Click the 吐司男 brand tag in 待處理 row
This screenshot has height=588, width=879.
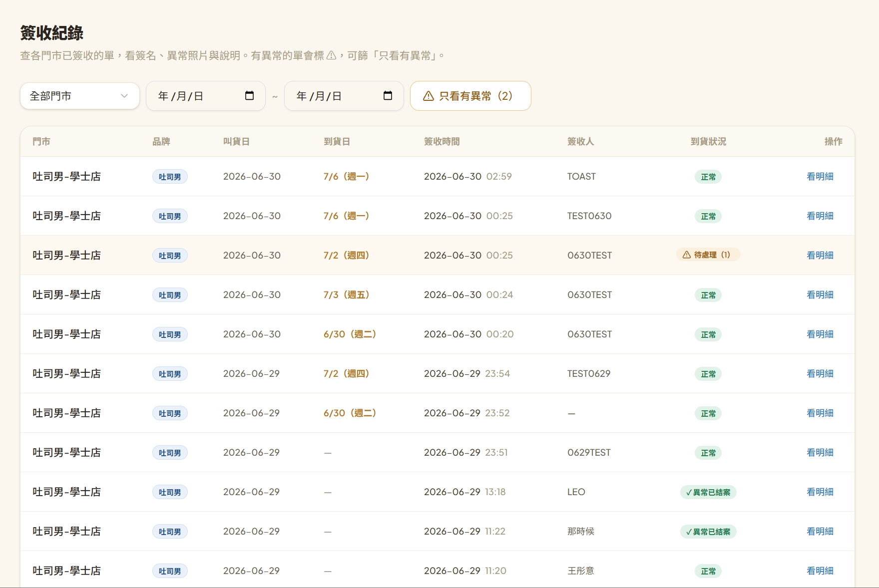[170, 256]
